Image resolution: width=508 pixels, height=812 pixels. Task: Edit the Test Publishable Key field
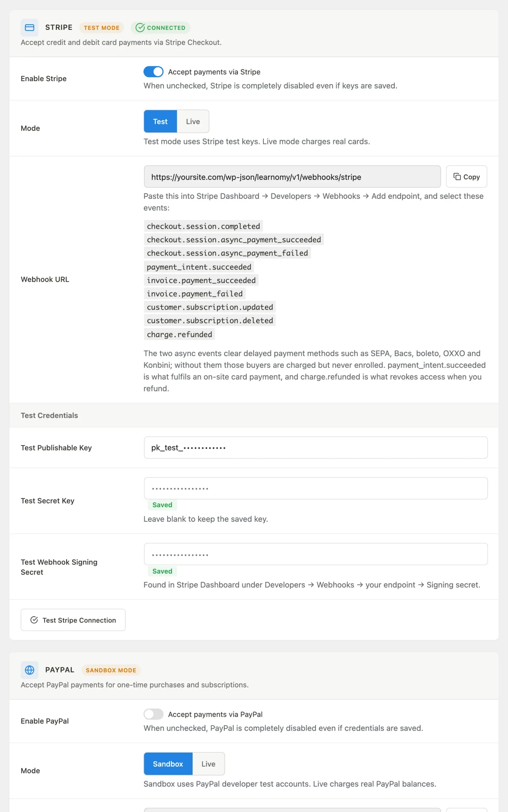coord(316,448)
